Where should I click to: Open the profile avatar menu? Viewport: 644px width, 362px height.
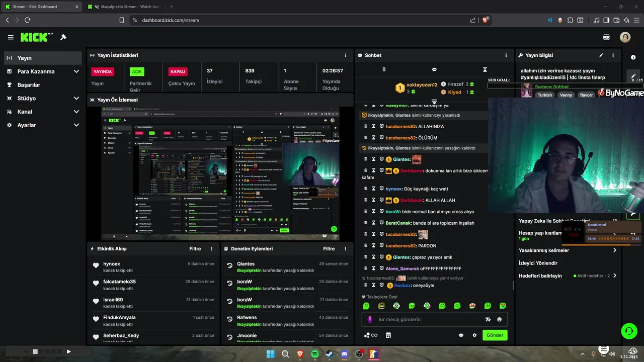[625, 37]
